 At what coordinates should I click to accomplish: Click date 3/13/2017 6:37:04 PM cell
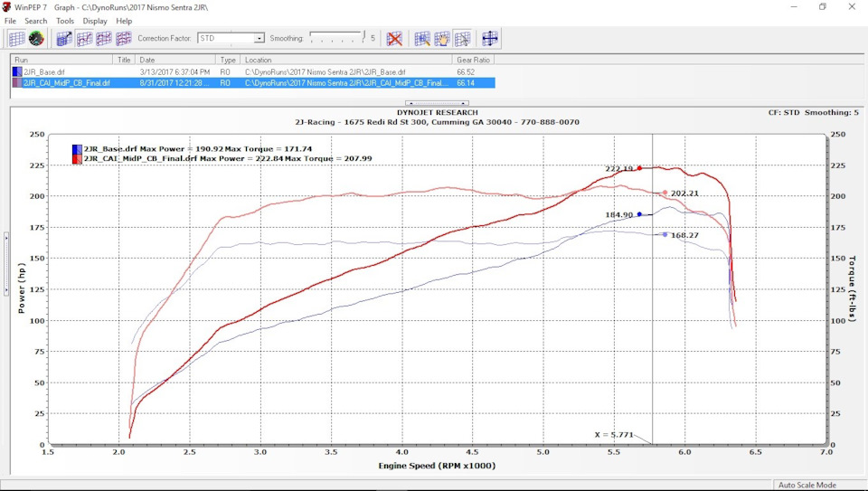pyautogui.click(x=175, y=72)
